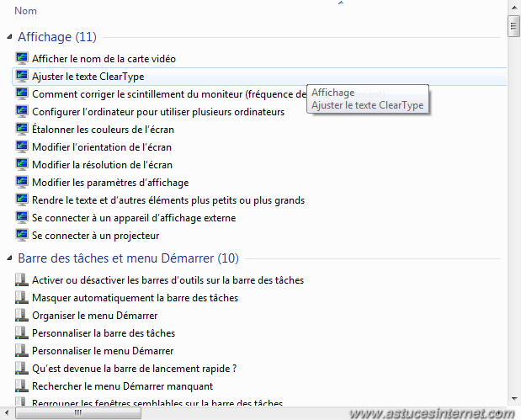
Task: Open Modifier les paramètres d'affichage
Action: click(x=110, y=183)
